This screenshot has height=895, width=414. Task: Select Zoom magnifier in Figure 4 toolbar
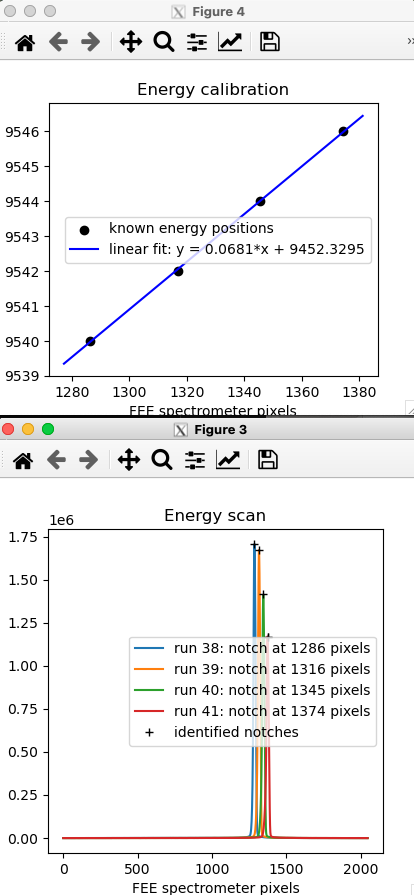pyautogui.click(x=163, y=42)
